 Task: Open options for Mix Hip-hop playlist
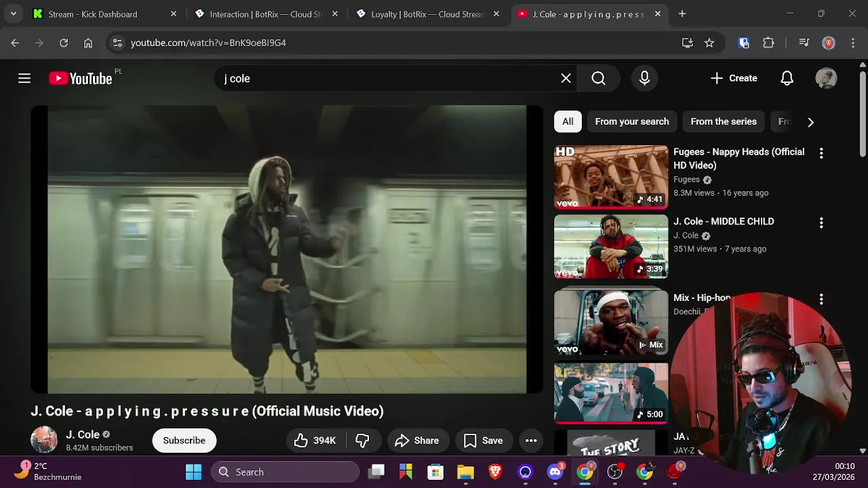821,299
